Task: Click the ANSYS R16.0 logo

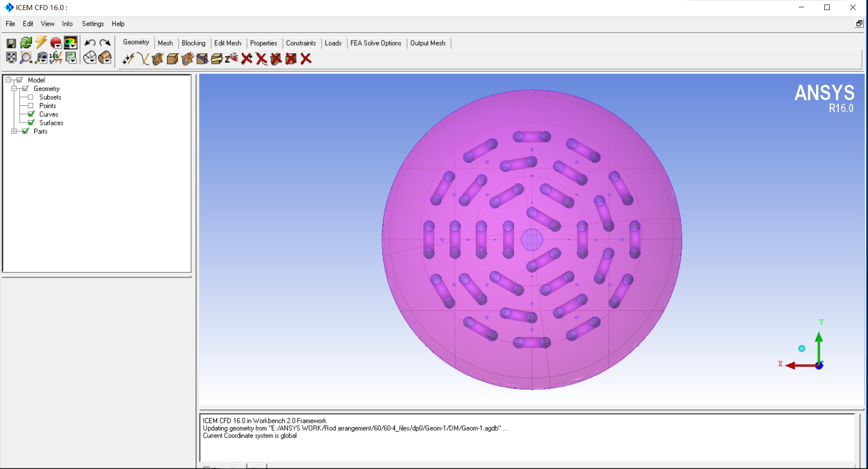Action: point(824,98)
